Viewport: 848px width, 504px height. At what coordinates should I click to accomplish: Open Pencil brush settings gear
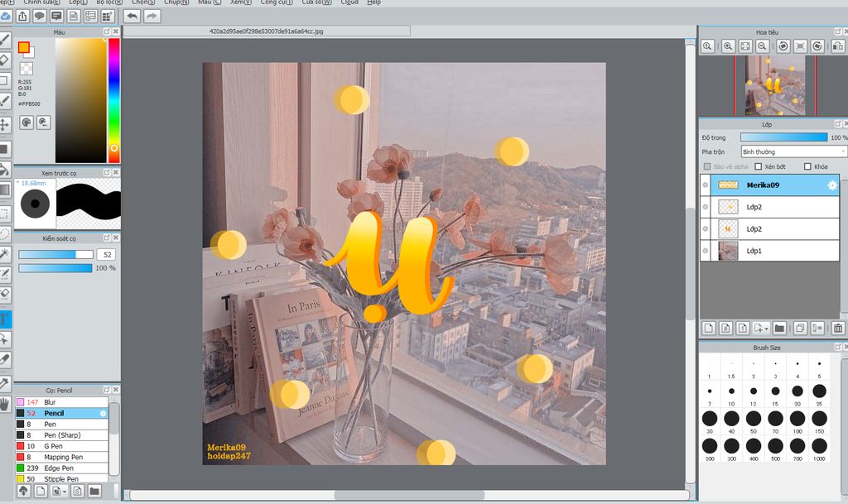104,413
